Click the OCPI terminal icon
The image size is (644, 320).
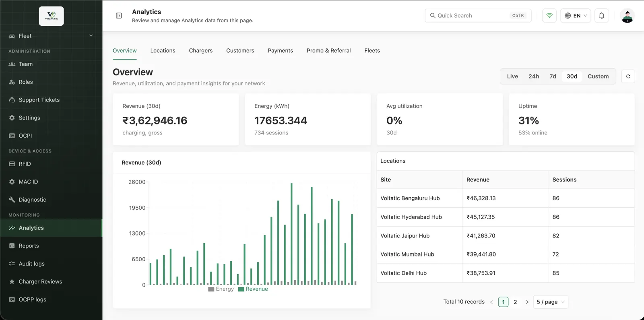click(12, 136)
